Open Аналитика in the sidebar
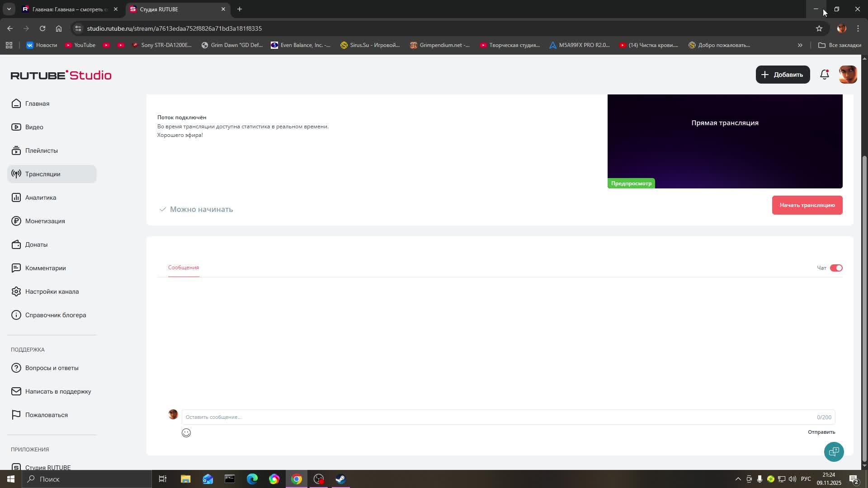 [x=41, y=197]
